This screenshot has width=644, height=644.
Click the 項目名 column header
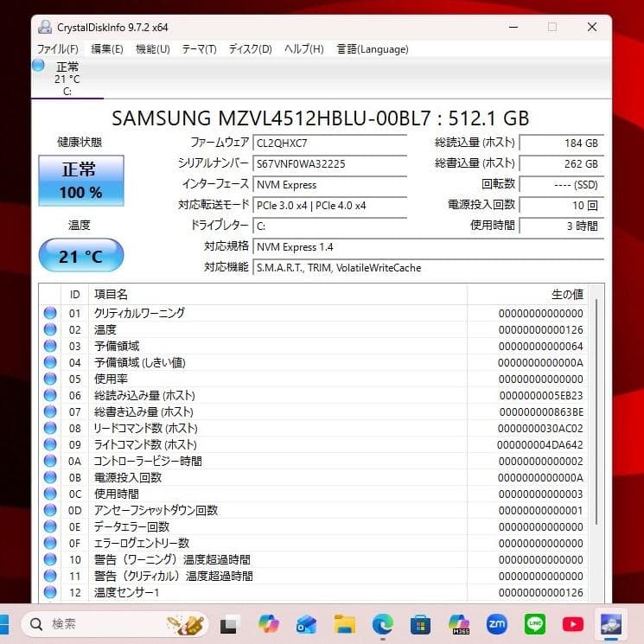click(x=277, y=295)
